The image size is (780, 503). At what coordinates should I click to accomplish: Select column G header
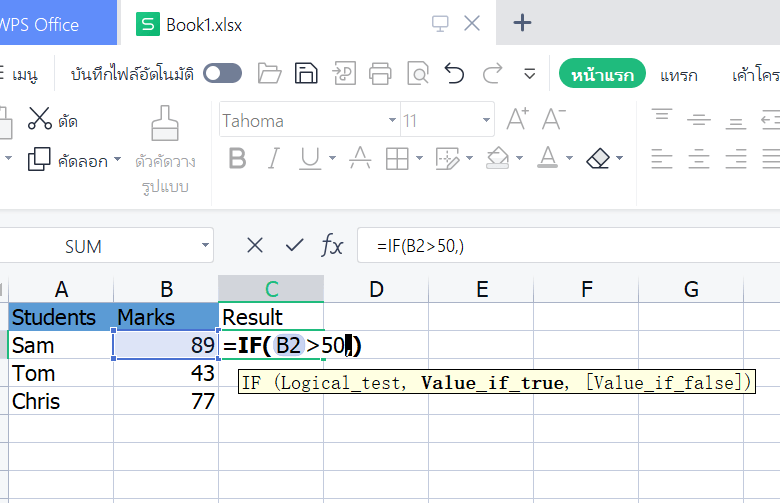(x=691, y=289)
